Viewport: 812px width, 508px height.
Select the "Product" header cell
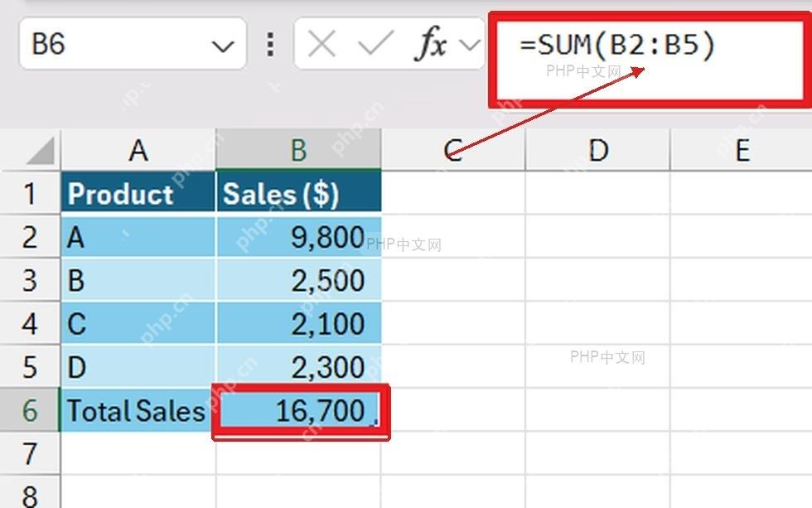tap(138, 193)
